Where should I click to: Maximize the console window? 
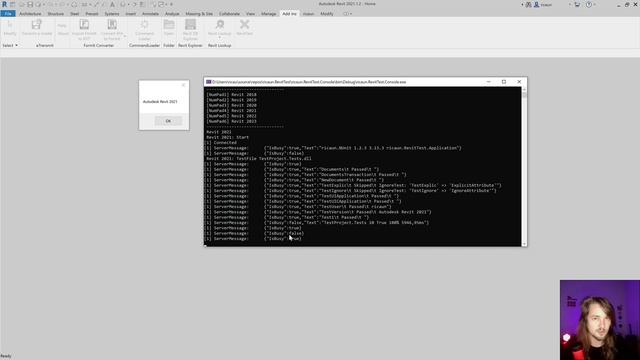[504, 82]
